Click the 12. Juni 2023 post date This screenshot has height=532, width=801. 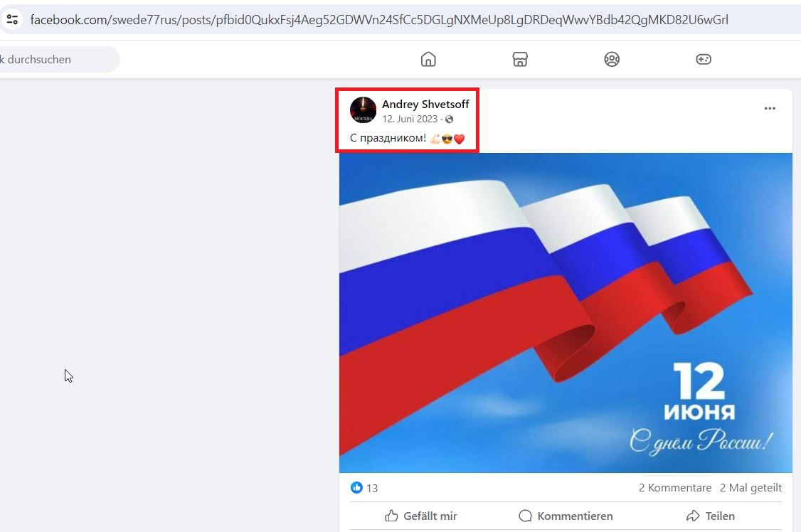[x=410, y=119]
